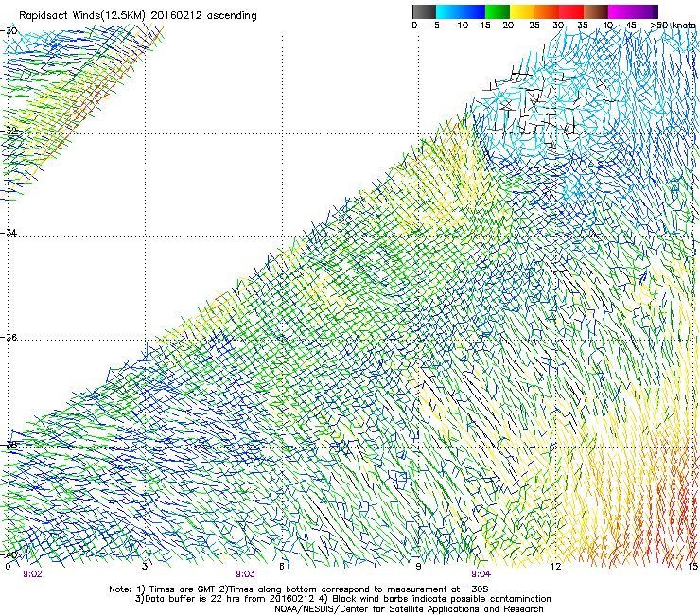Image resolution: width=700 pixels, height=615 pixels.
Task: Click the '-40' latitude axis label
Action: point(9,554)
